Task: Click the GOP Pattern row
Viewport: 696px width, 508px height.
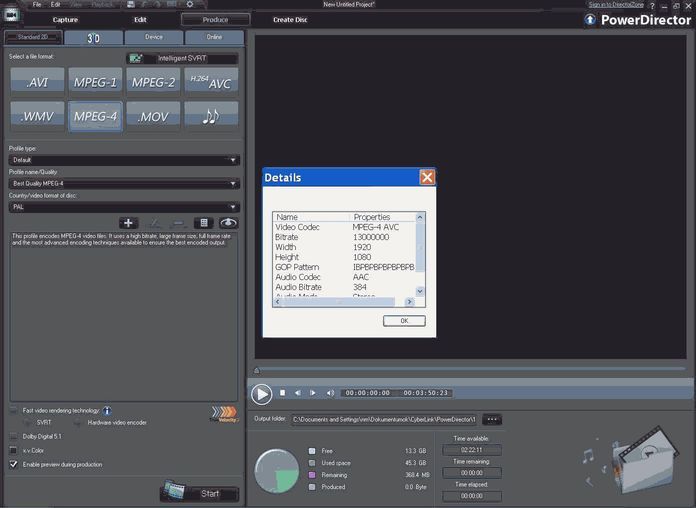Action: (x=344, y=267)
